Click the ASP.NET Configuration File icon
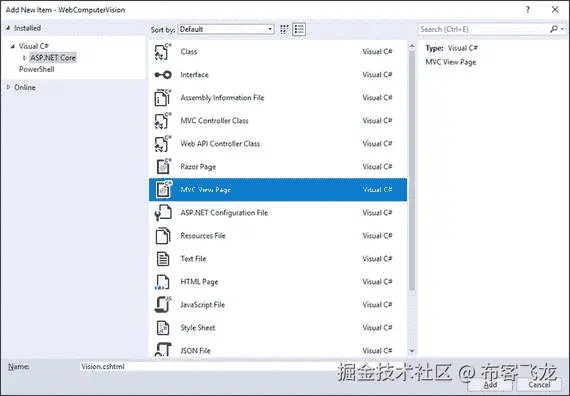Screen dimensions: 570x396 click(x=163, y=213)
